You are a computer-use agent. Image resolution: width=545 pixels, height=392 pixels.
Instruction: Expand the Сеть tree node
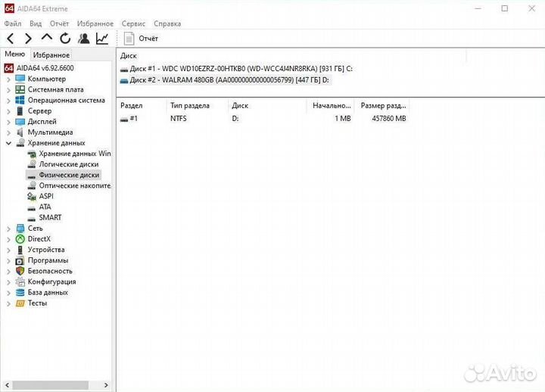[x=9, y=229]
